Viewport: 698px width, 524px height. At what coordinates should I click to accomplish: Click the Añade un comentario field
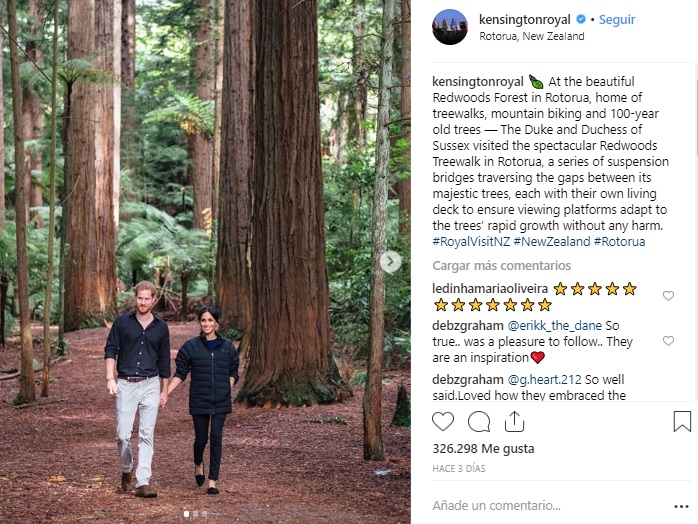coord(540,506)
